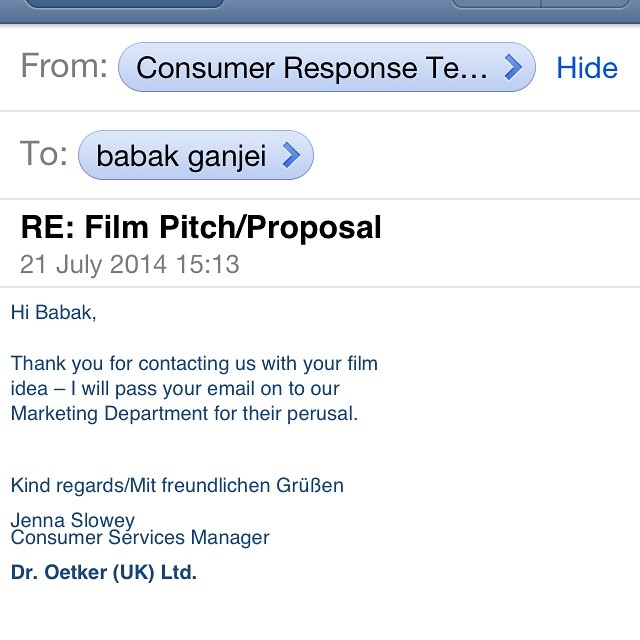Image resolution: width=640 pixels, height=640 pixels.
Task: Hide the message header details
Action: (587, 68)
